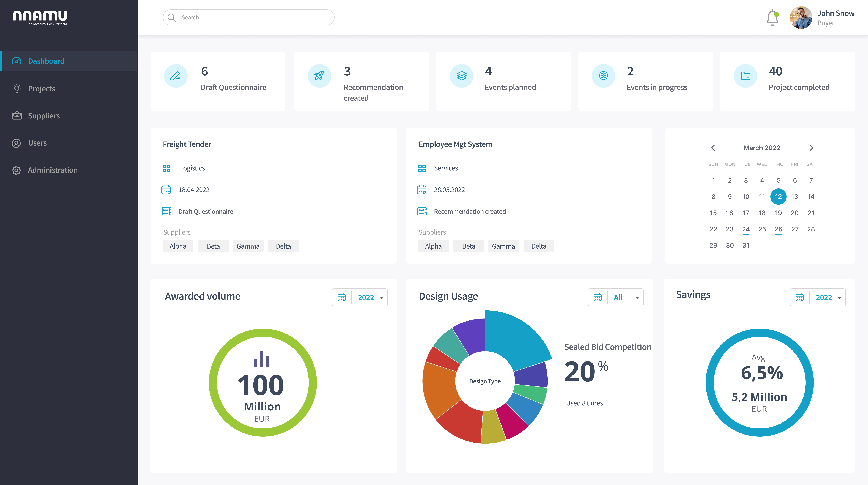Click Gamma supplier tag in Freight Tender
Viewport: 868px width, 485px height.
(248, 246)
